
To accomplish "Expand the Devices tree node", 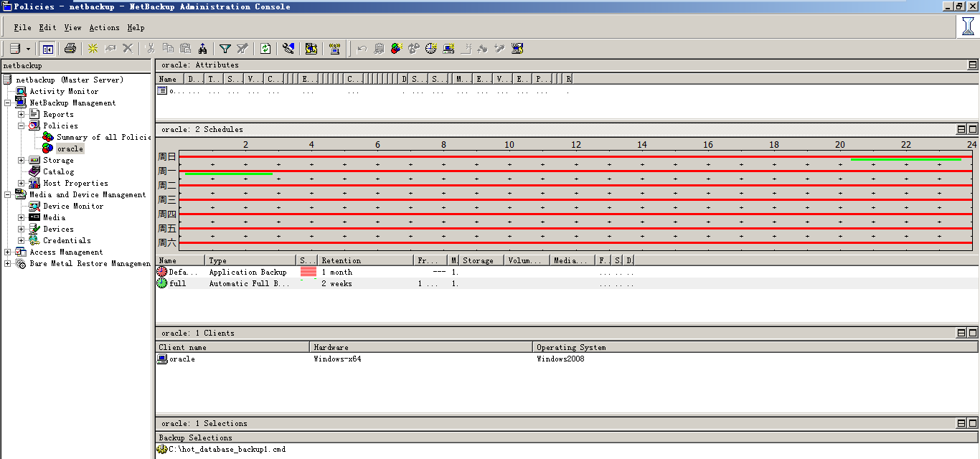I will click(x=22, y=229).
